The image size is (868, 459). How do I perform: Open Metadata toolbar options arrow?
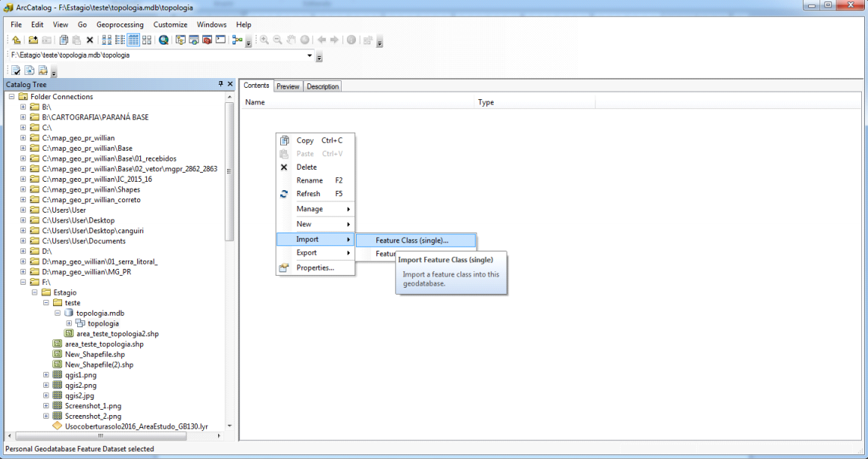coord(54,73)
